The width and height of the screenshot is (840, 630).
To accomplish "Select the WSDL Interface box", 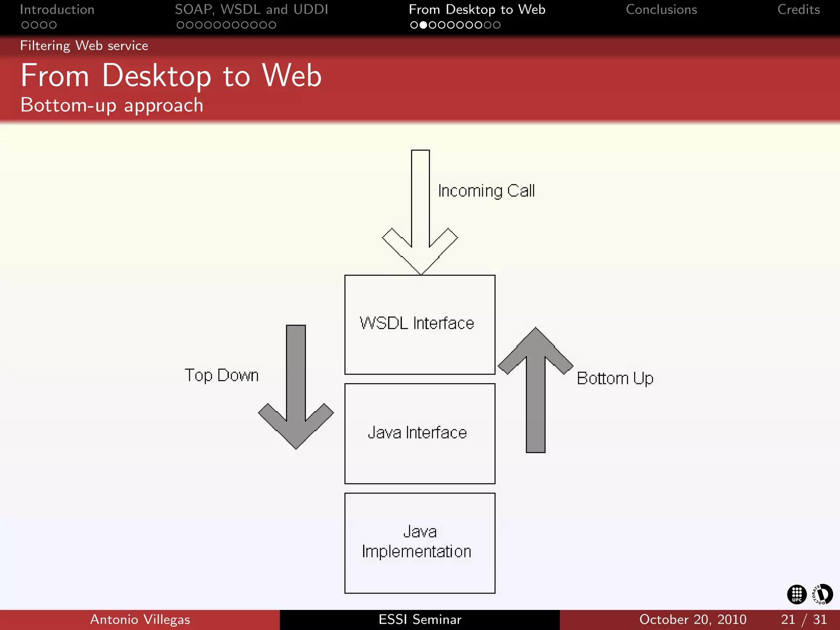I will 420,324.
